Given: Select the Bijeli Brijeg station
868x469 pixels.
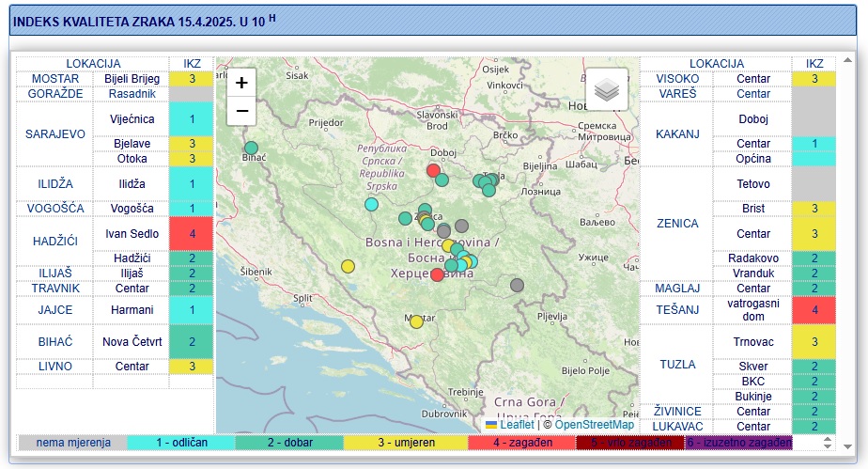Looking at the screenshot, I should (132, 79).
